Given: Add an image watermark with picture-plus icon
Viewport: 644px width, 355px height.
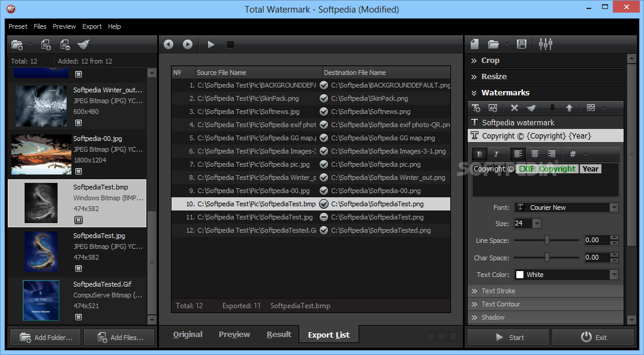Looking at the screenshot, I should [493, 108].
